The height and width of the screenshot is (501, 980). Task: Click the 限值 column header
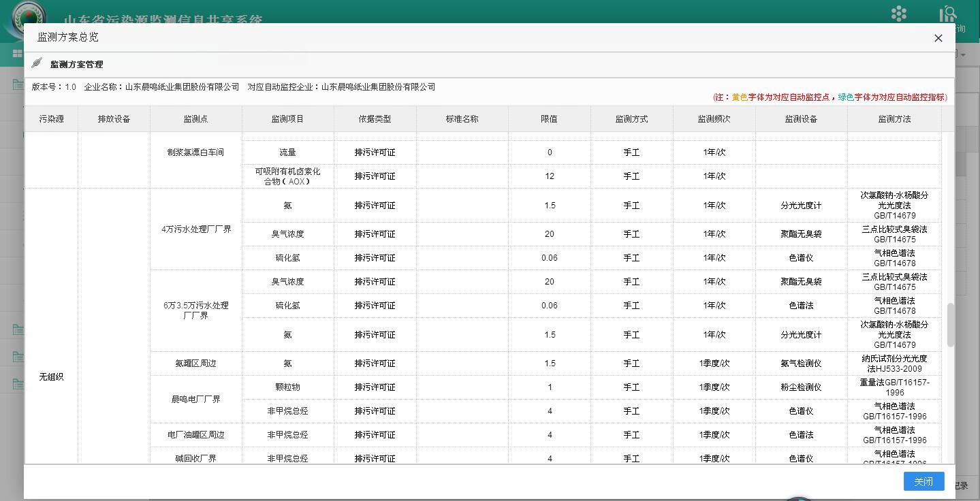point(549,119)
